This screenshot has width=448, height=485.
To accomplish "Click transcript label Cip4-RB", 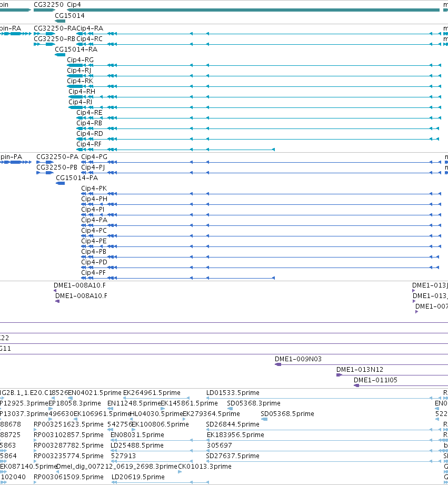I will tap(89, 123).
